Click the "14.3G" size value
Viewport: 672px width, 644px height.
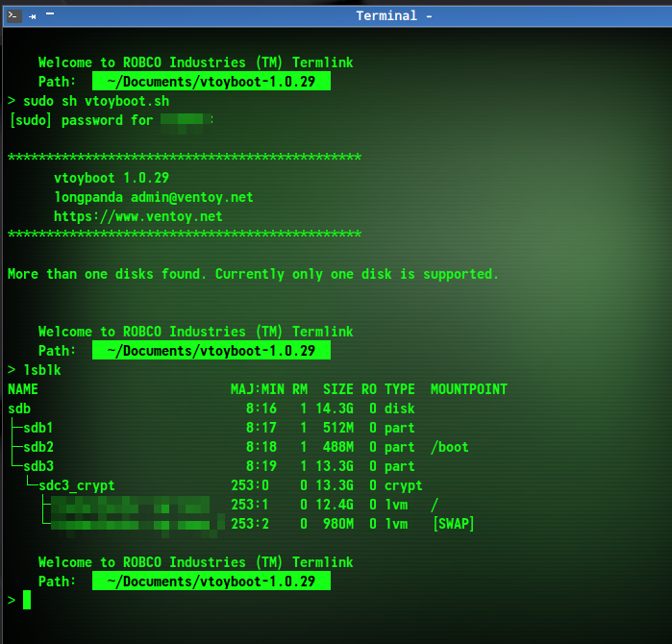[x=335, y=409]
